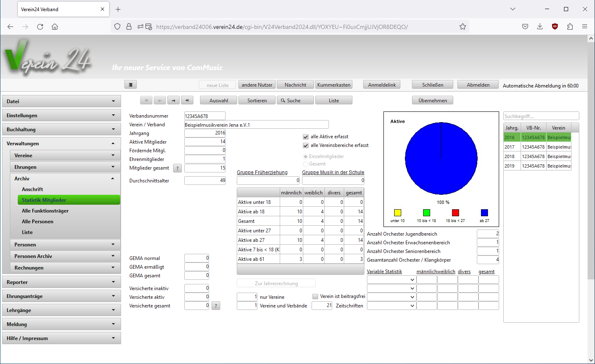Viewport: 595px width, 364px height.
Task: Open Alle Funktionsträger in the Archiv menu
Action: (45, 211)
